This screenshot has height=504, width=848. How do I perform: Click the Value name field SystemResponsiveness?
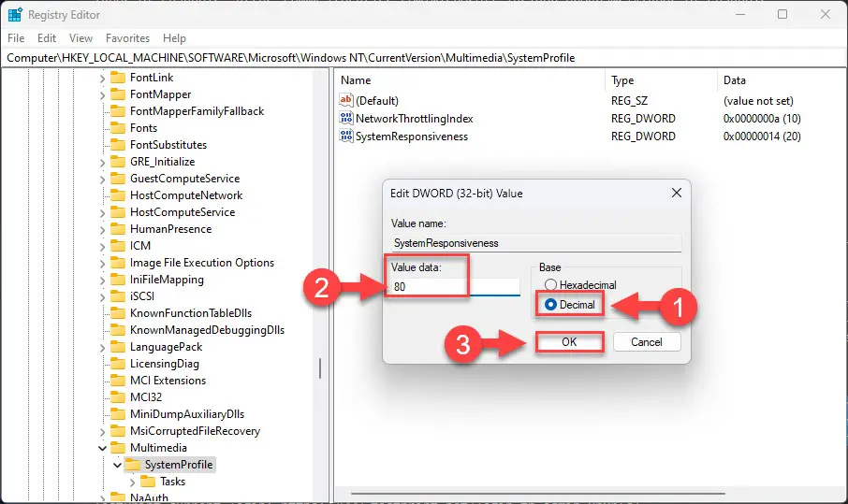(536, 243)
